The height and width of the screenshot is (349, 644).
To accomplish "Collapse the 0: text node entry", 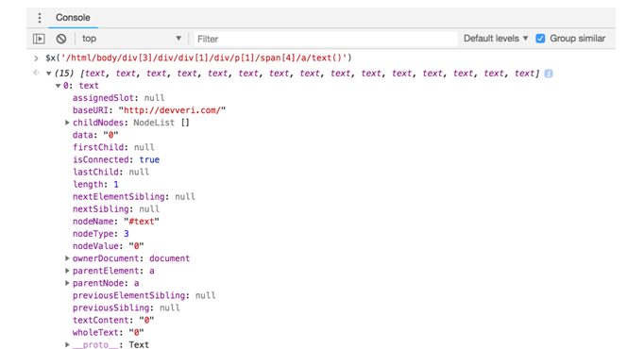I will pos(58,86).
